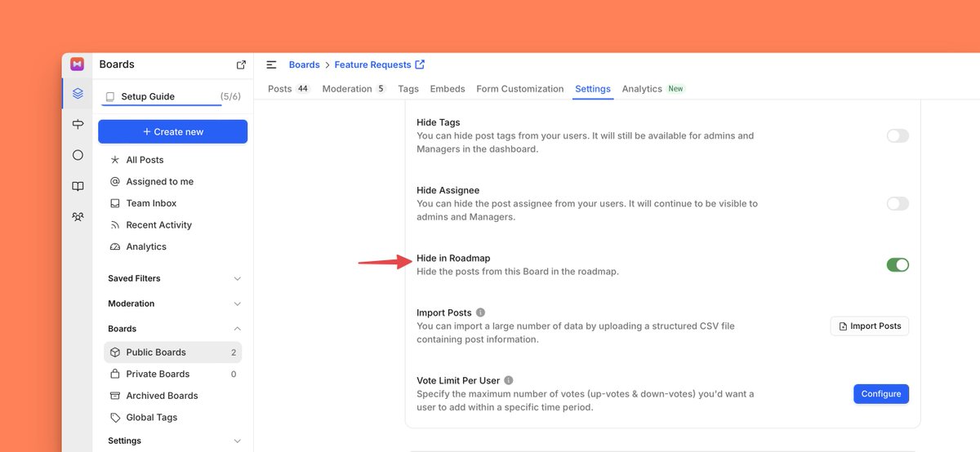This screenshot has height=452, width=980.
Task: Click the Hide in Roadmap label
Action: pyautogui.click(x=453, y=259)
